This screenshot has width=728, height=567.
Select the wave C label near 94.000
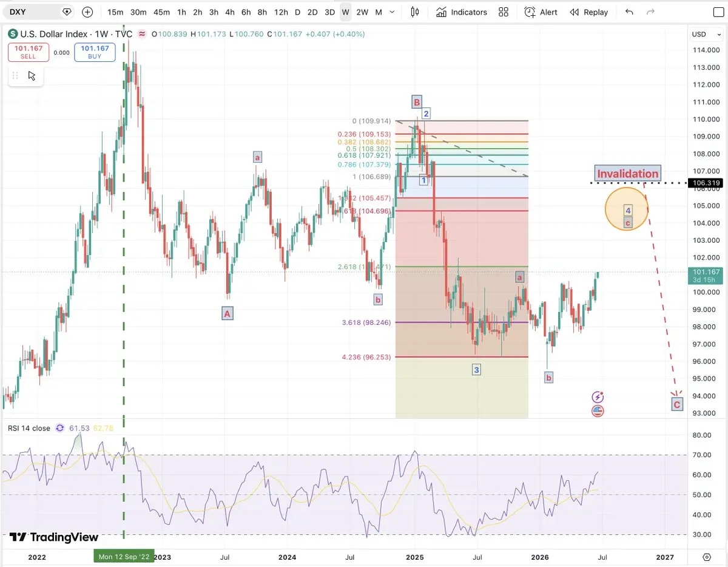click(x=677, y=404)
